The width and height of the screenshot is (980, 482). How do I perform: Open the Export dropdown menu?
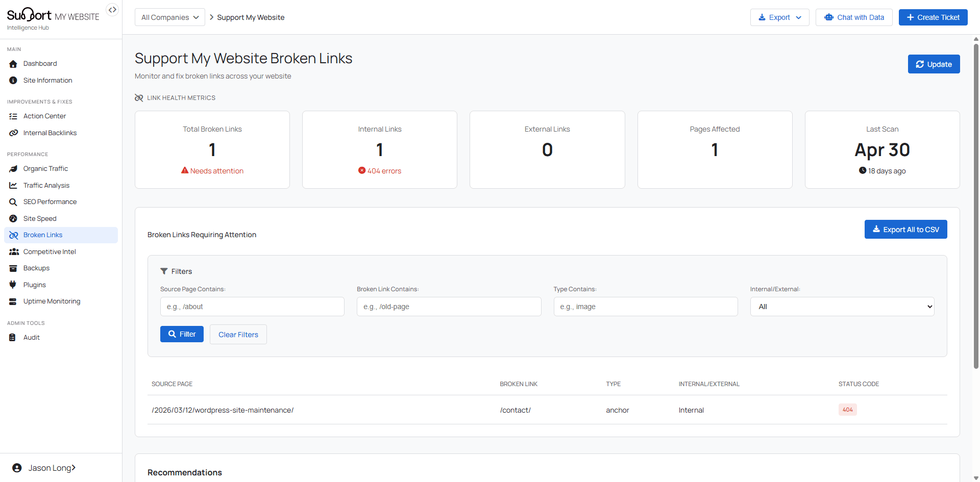779,17
